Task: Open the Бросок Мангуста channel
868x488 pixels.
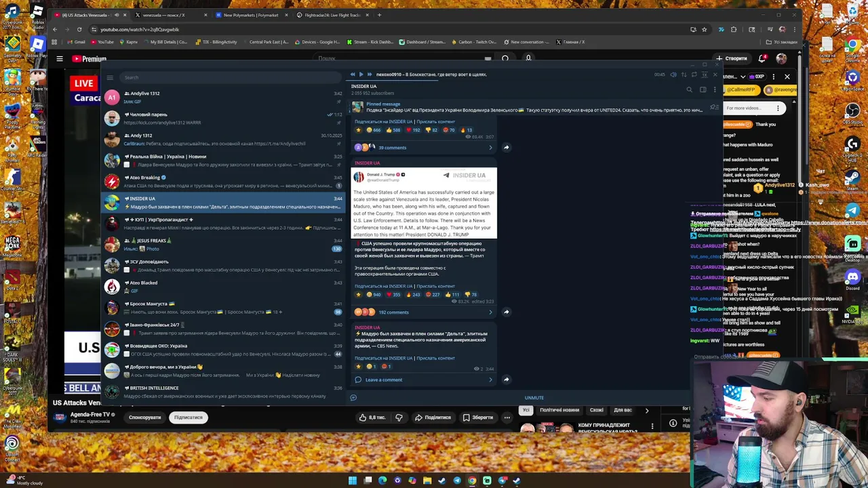Action: click(x=224, y=308)
